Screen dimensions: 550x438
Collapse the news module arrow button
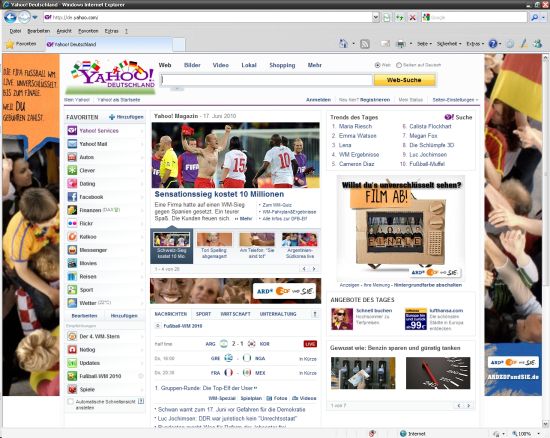(315, 314)
